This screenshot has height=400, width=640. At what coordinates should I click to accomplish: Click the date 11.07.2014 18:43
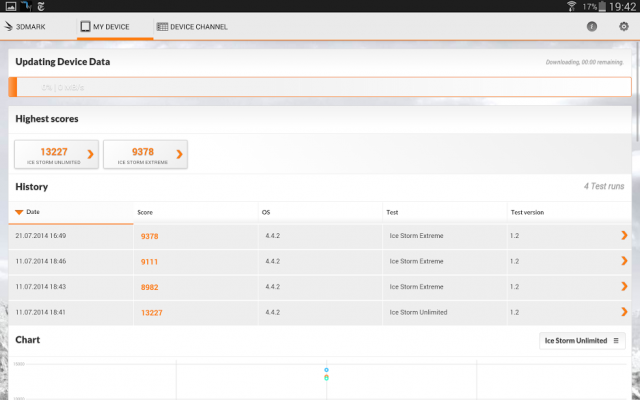[41, 287]
